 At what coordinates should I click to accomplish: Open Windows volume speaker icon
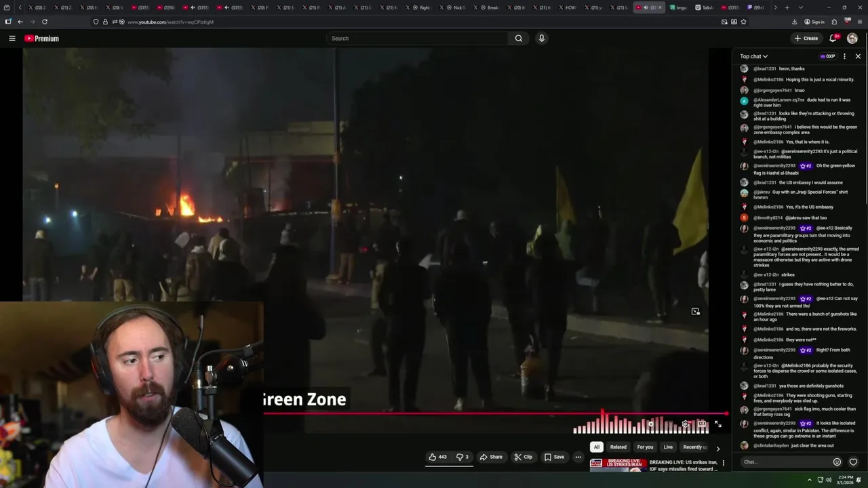click(829, 480)
